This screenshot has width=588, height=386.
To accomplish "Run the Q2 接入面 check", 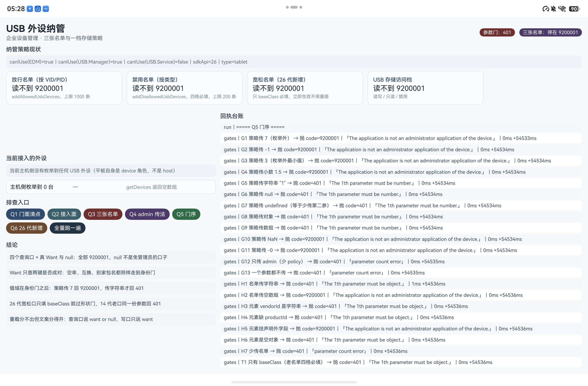I will (64, 214).
